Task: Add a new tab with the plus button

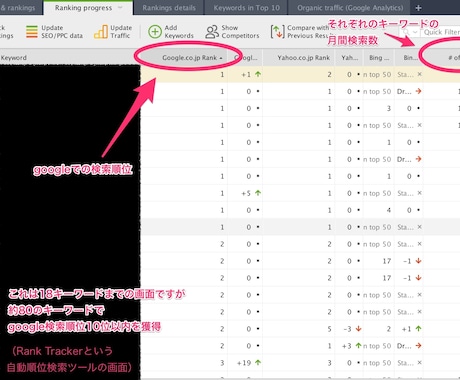Action: [x=419, y=8]
